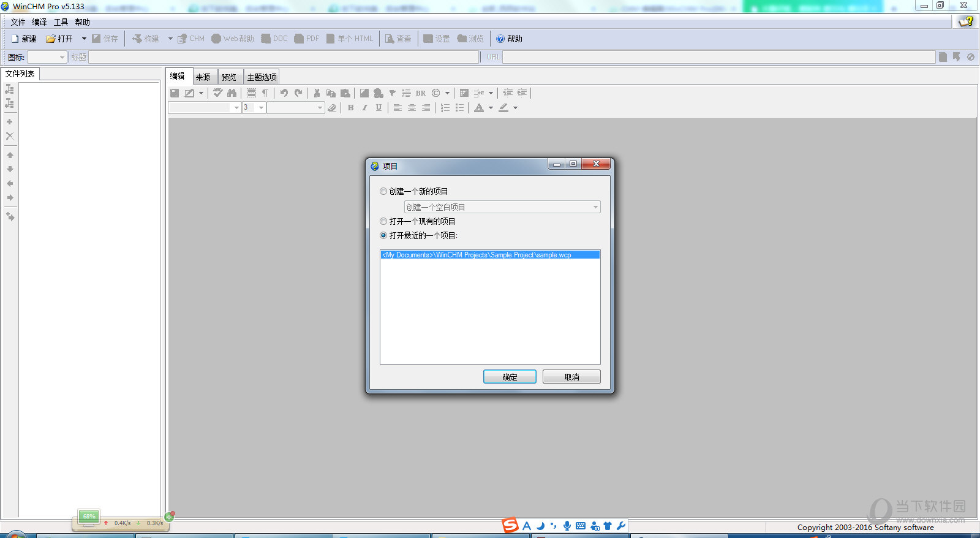Cut selection with scissors icon
Viewport: 980px width, 538px height.
pos(317,93)
